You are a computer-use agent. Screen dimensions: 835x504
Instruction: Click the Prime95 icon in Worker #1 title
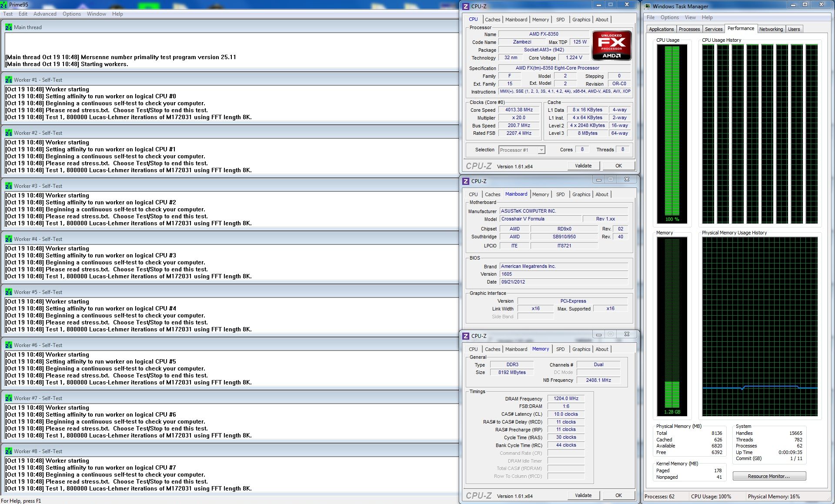[8, 80]
